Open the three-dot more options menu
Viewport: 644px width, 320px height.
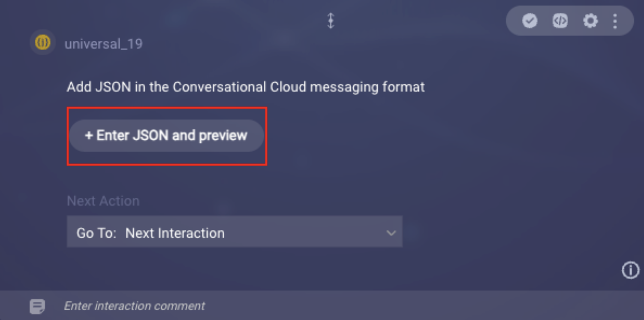(615, 21)
